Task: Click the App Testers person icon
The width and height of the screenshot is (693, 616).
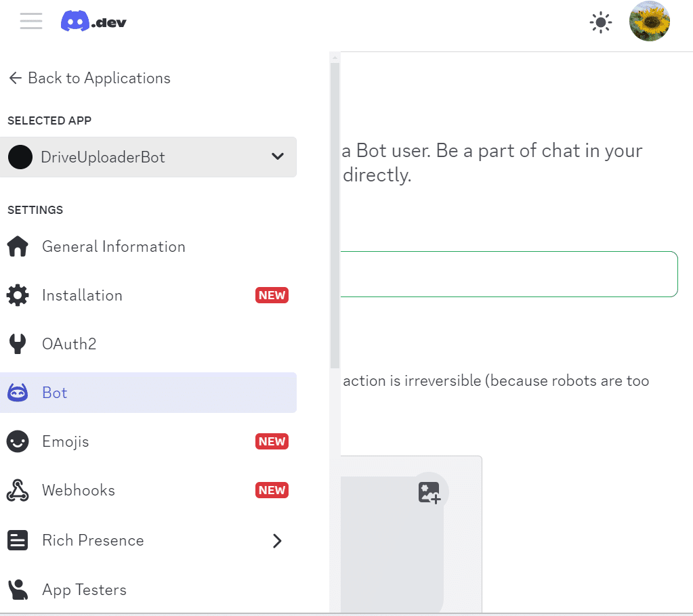Action: 18,590
